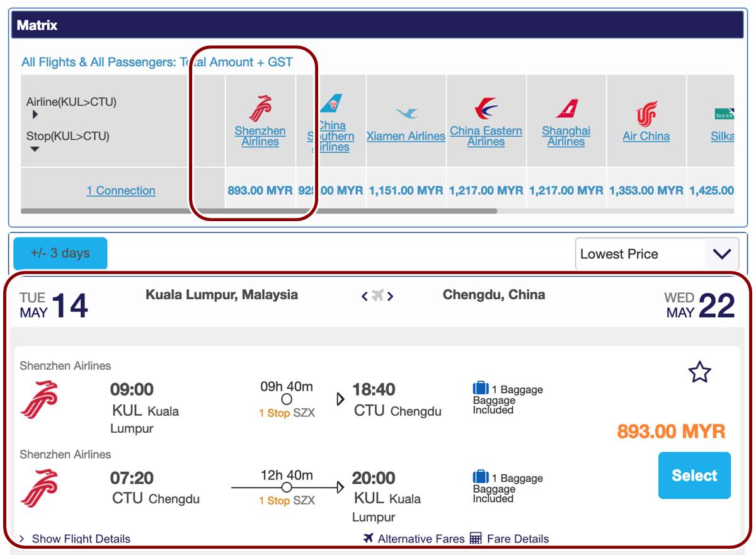Click the Matrix horizontal scrollbar
The height and width of the screenshot is (555, 756).
(x=259, y=211)
